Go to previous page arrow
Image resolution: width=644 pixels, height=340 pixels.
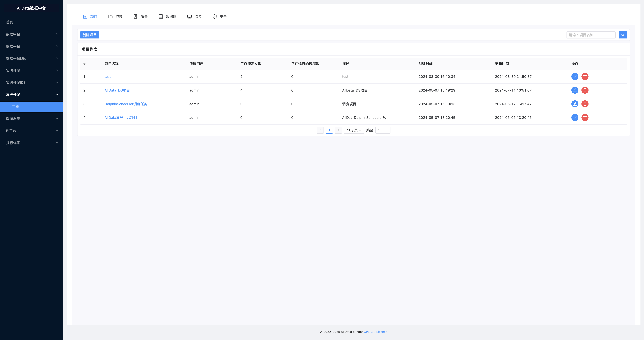coord(320,130)
